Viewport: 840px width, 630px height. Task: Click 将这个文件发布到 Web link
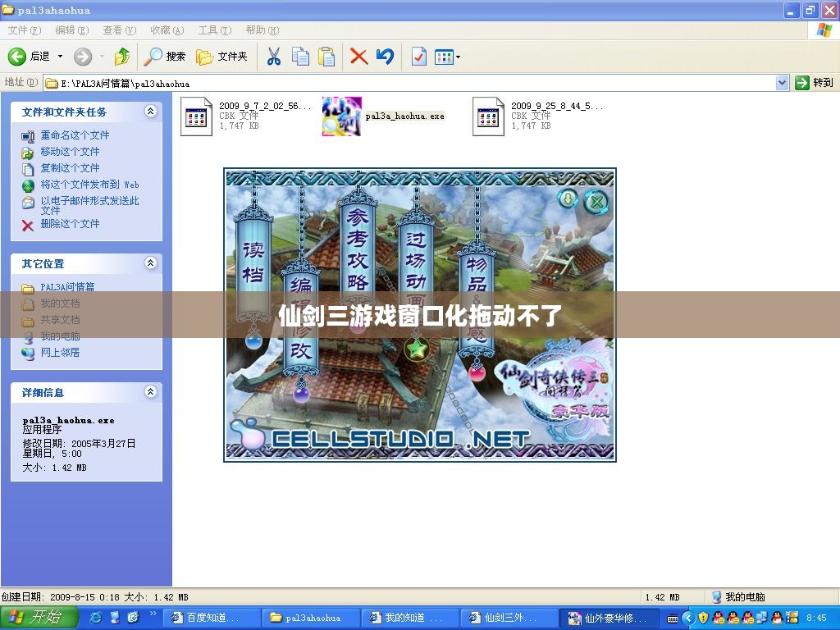[90, 185]
